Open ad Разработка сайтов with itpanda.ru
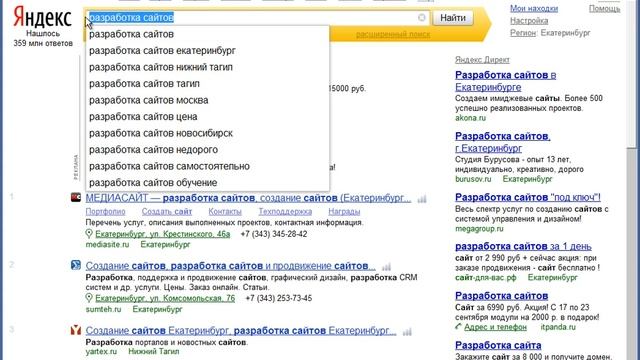Viewport: 640px width, 360px height. pyautogui.click(x=501, y=296)
